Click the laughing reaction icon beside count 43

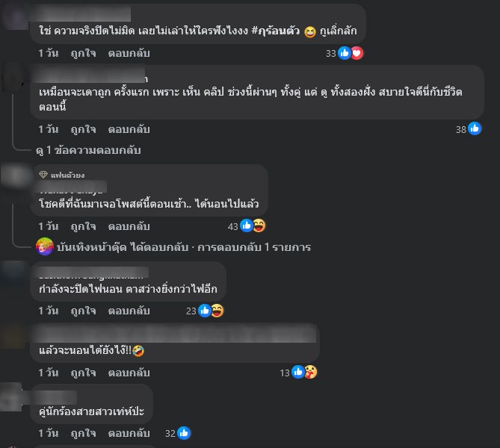coord(259,225)
